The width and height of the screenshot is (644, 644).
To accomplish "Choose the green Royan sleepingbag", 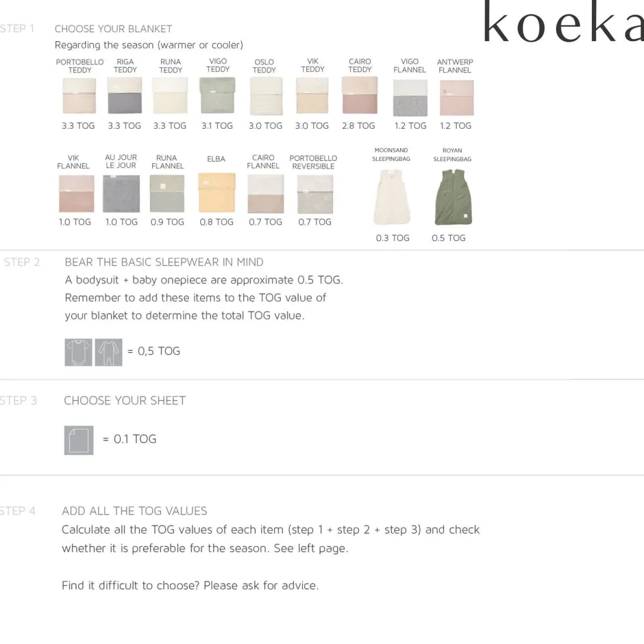I will [453, 197].
